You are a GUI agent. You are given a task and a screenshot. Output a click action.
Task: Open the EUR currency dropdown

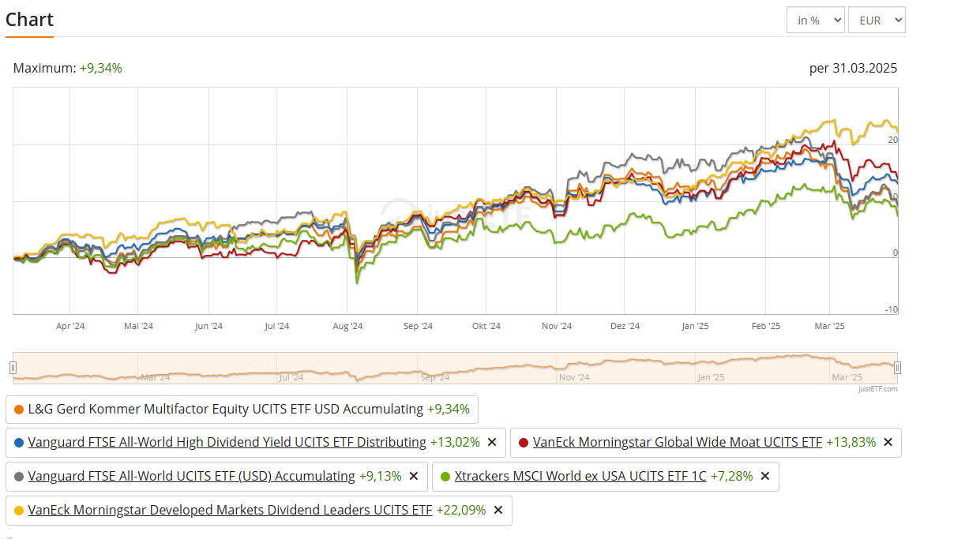[x=877, y=21]
